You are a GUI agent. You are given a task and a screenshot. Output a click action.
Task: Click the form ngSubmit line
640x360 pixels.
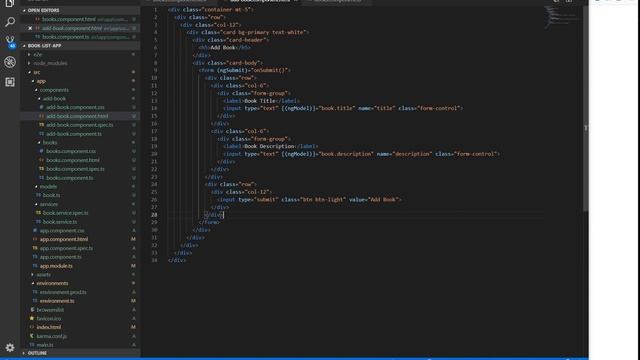244,70
